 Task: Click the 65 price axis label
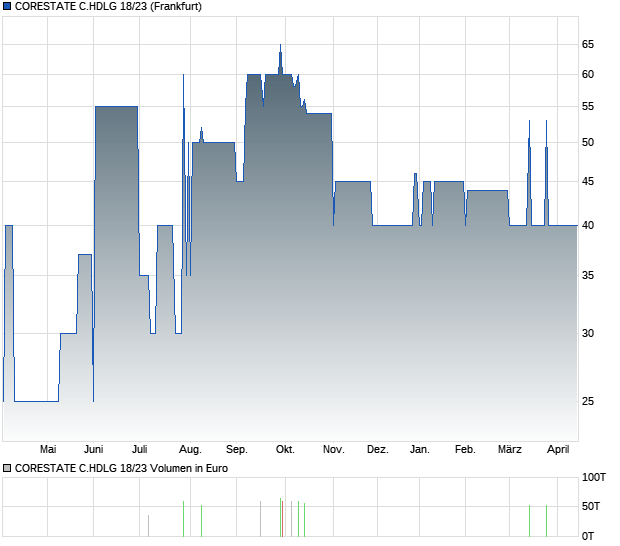[588, 44]
